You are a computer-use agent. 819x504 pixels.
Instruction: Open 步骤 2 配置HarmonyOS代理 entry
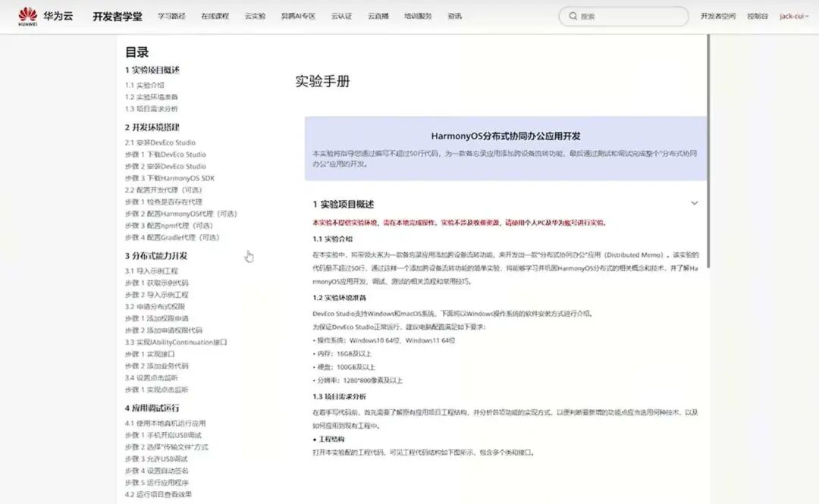point(180,214)
